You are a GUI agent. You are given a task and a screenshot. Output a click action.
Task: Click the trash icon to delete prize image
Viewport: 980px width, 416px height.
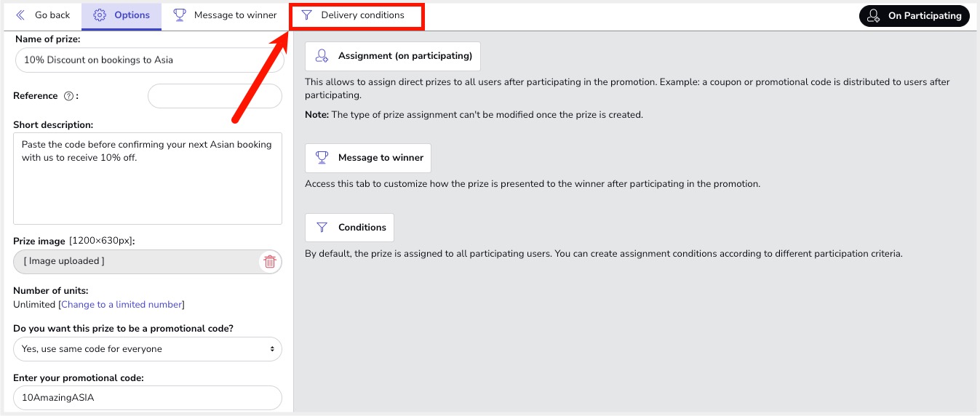click(270, 262)
